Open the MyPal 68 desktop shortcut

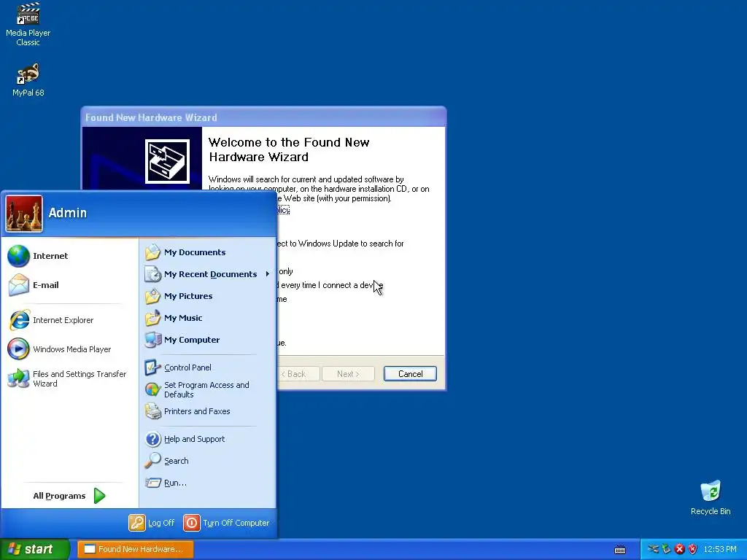click(x=28, y=80)
